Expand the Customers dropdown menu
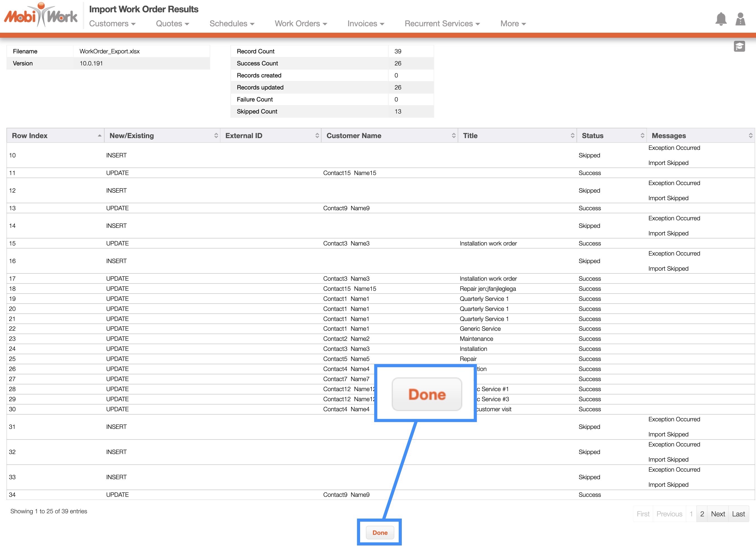The height and width of the screenshot is (553, 756). coord(112,24)
